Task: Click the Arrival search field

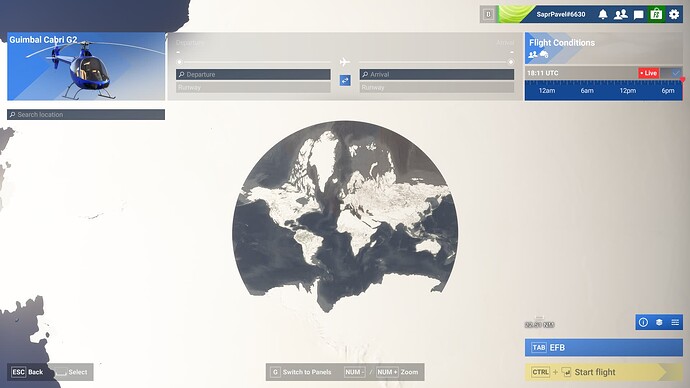Action: click(x=437, y=74)
